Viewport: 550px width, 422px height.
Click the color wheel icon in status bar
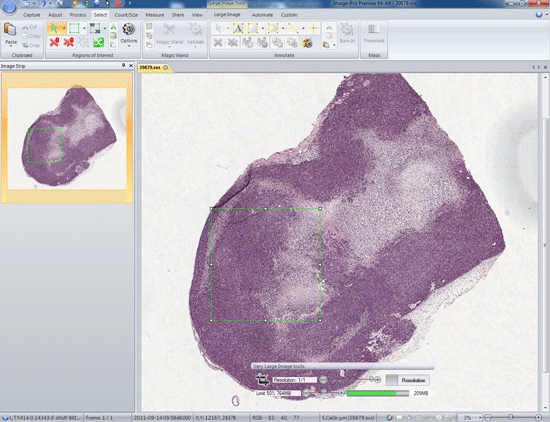[x=389, y=418]
